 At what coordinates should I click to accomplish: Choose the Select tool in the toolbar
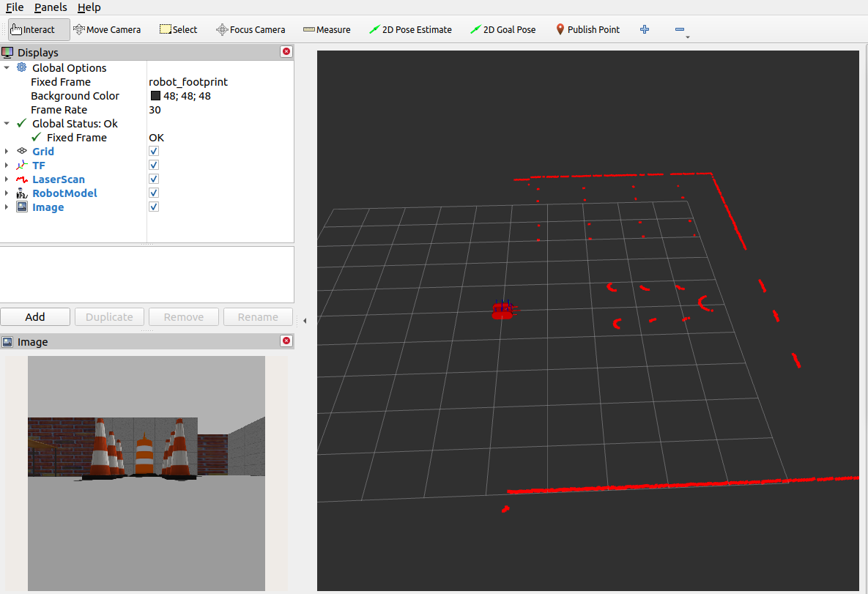[178, 29]
